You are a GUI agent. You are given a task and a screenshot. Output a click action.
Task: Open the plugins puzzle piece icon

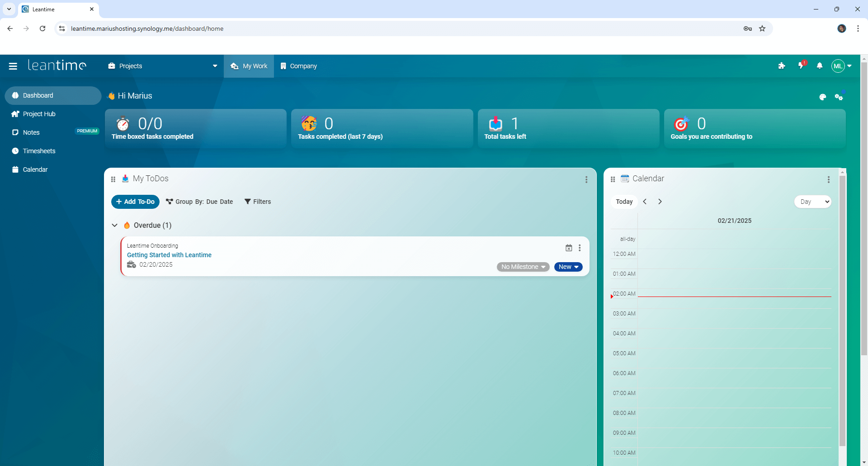pos(782,66)
